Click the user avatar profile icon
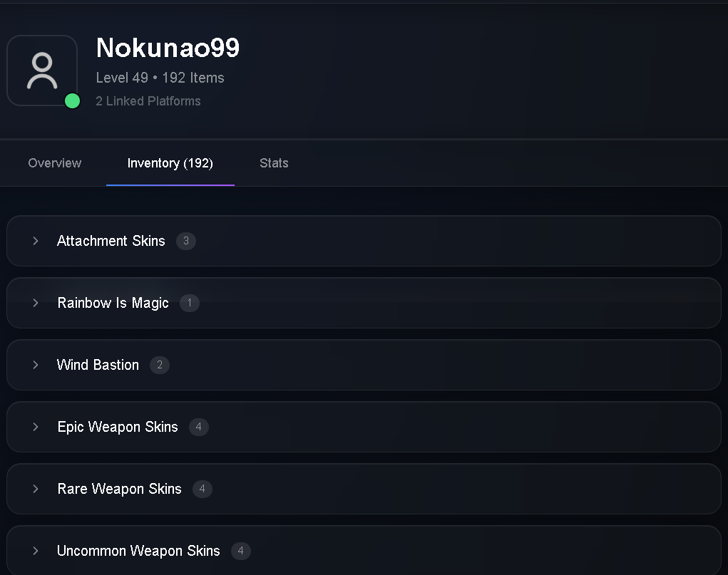The image size is (728, 575). pos(42,71)
